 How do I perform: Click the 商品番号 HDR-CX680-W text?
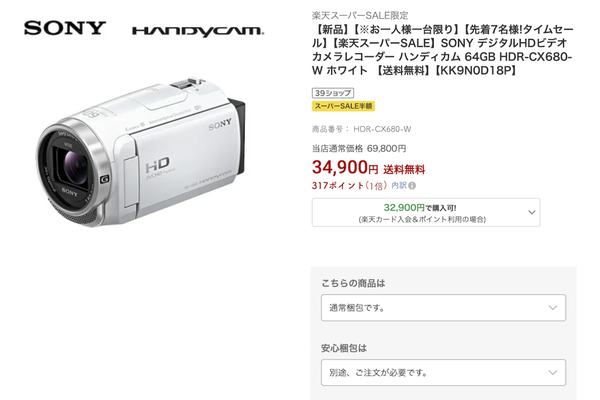362,129
